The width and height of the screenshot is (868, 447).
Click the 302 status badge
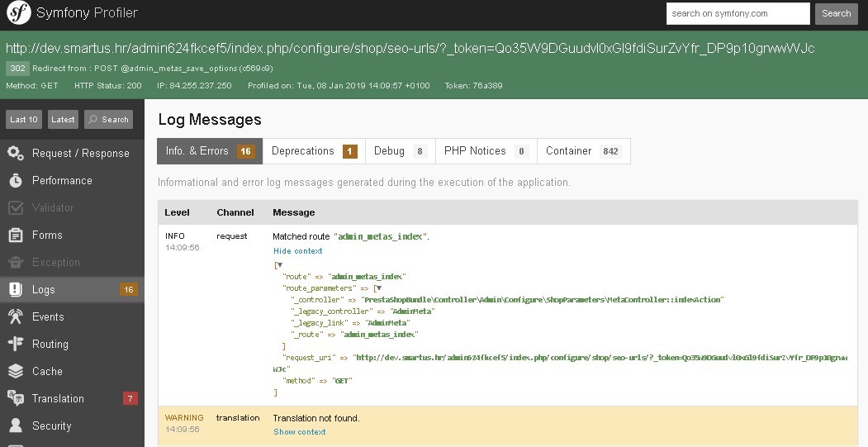tap(17, 68)
